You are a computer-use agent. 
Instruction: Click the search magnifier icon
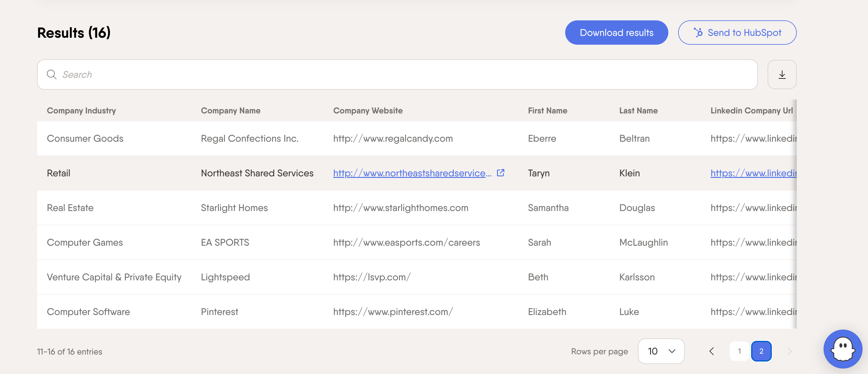point(51,74)
